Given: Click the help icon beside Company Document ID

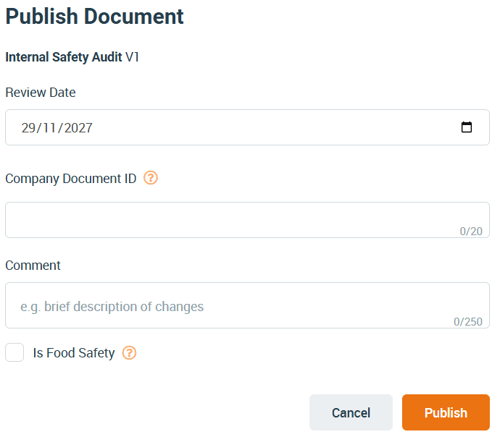Looking at the screenshot, I should pos(151,178).
